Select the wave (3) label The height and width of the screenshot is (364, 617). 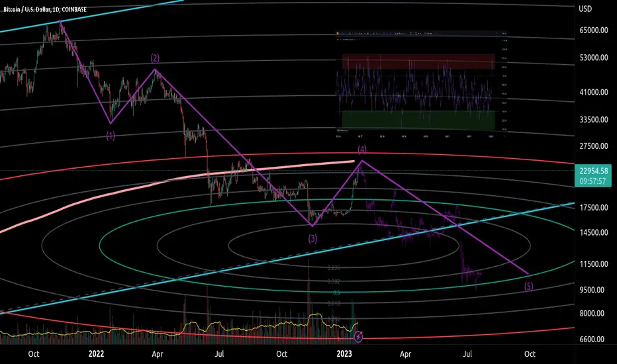coord(312,238)
